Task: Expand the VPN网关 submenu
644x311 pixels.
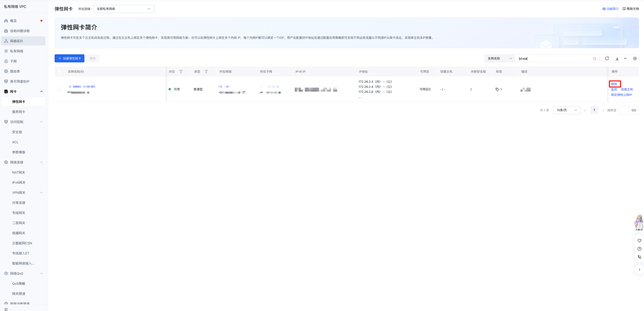Action: coord(41,193)
